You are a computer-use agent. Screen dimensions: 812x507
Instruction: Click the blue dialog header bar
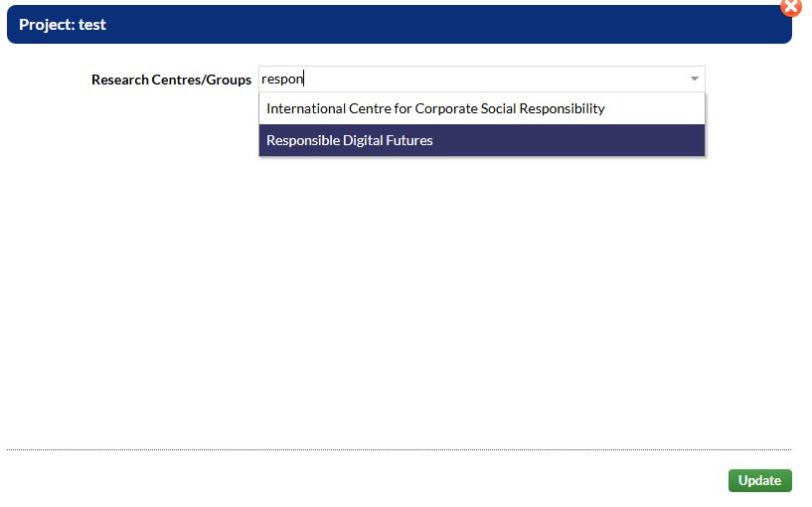click(x=398, y=25)
